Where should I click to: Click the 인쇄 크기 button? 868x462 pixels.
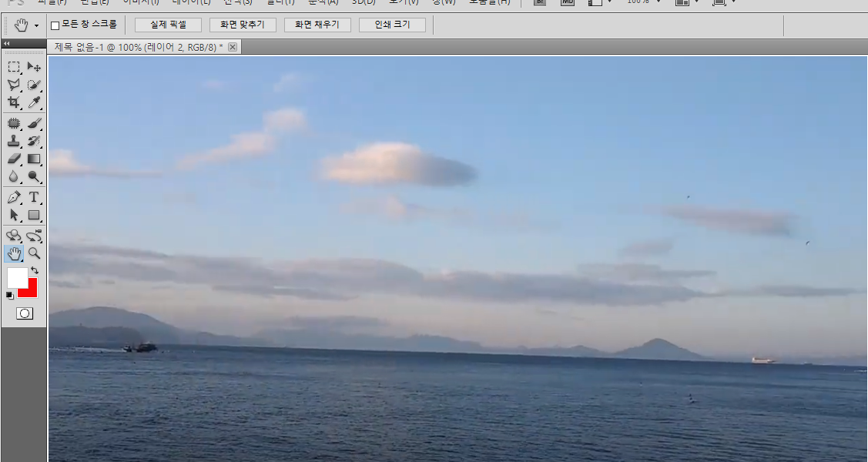[392, 25]
